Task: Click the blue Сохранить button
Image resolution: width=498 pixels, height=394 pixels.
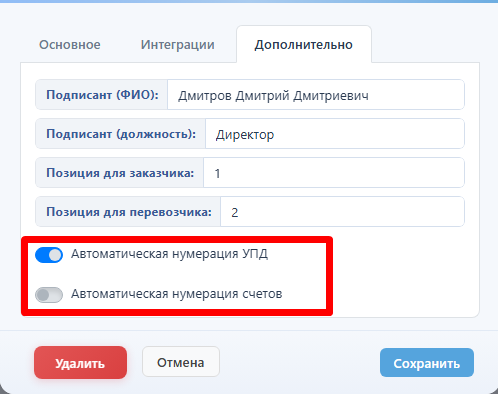Action: [x=427, y=363]
